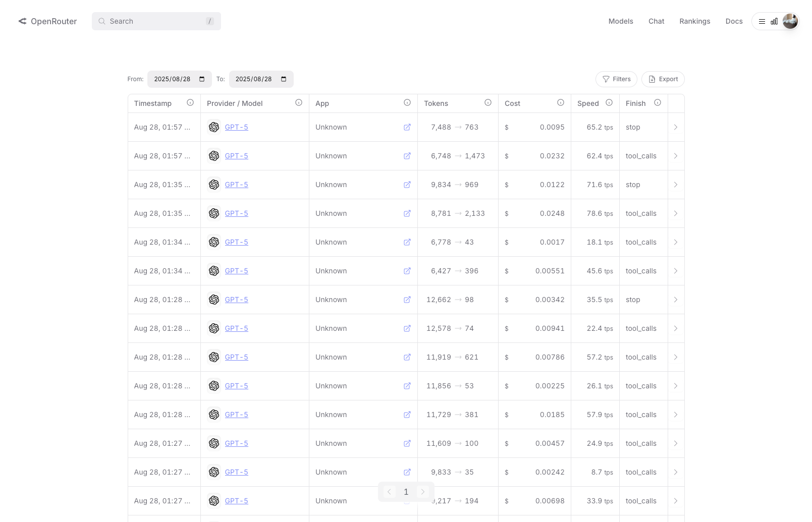
Task: Open the Models page
Action: (621, 21)
